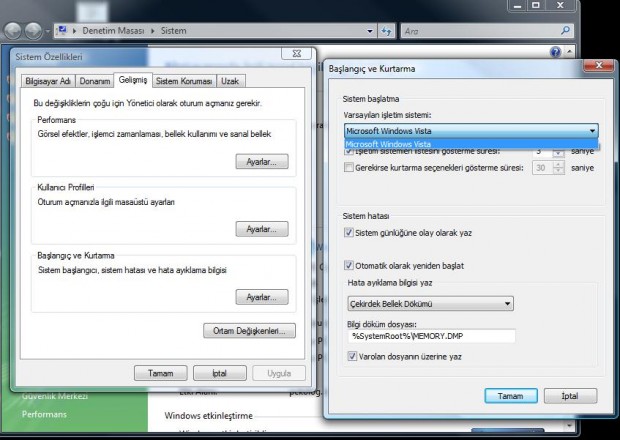This screenshot has height=440, width=620.
Task: Click scroll-up arrow of Sistem window scrollbar
Action: pyautogui.click(x=569, y=52)
